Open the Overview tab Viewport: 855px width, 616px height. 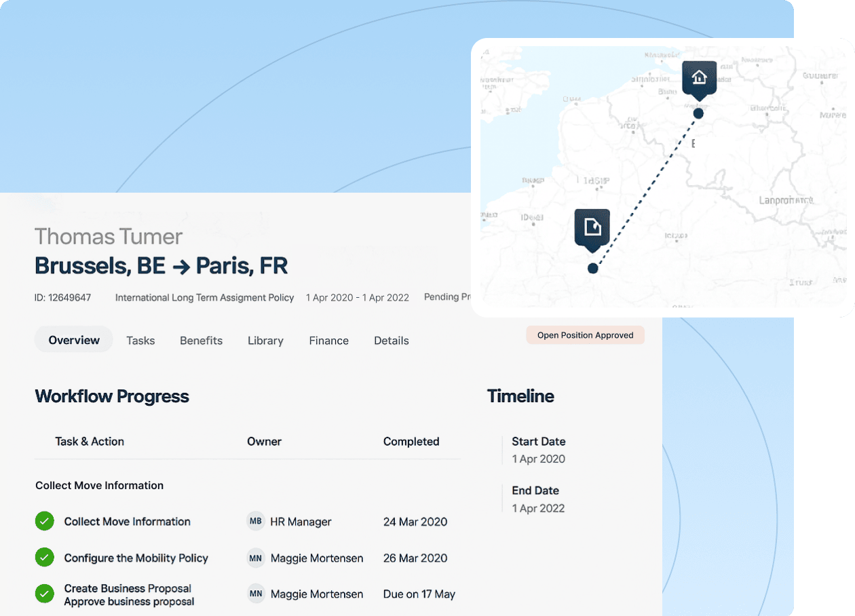pyautogui.click(x=74, y=341)
